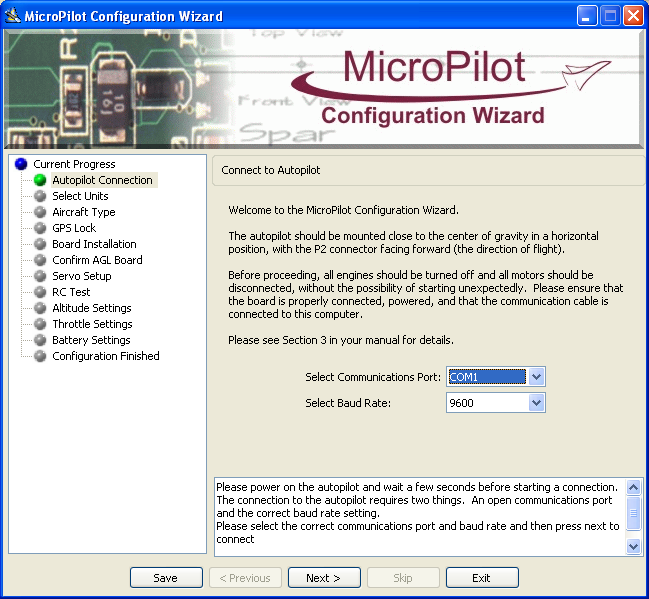Select the RC Test step
649x599 pixels.
coord(71,292)
